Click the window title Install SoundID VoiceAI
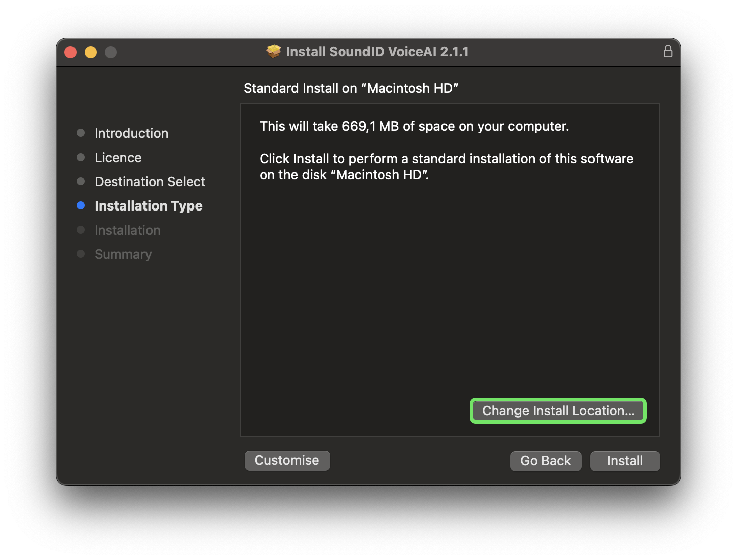 [377, 52]
